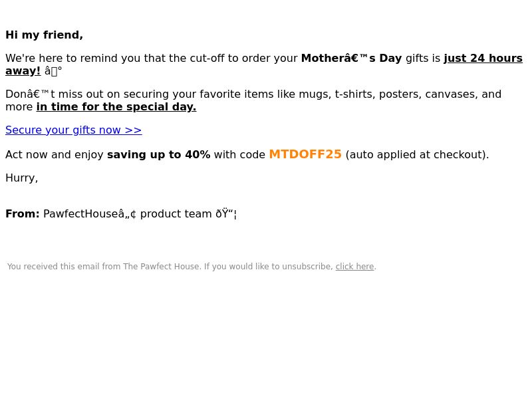Click the underlined word "away!"
This screenshot has width=532, height=399.
tap(23, 71)
